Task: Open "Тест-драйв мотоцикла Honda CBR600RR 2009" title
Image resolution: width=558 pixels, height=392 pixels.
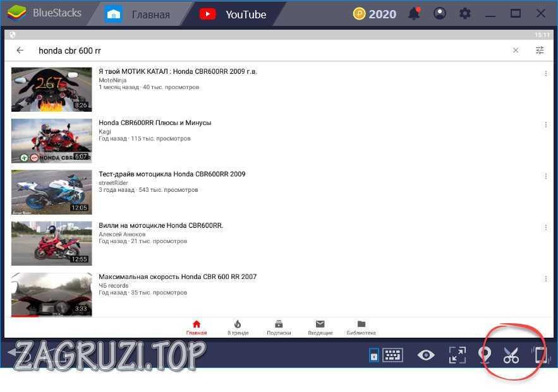Action: tap(172, 174)
